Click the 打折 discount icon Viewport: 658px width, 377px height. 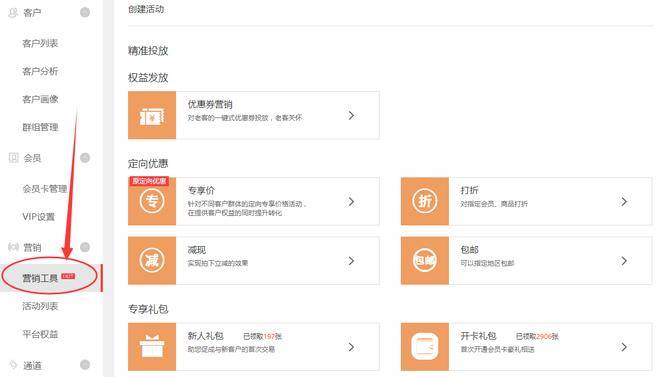coord(425,201)
